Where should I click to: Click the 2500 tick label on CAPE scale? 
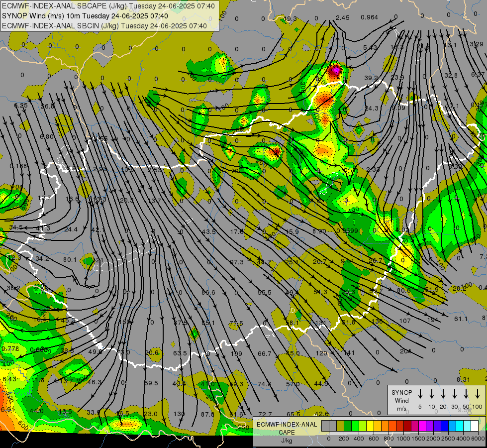(448, 439)
